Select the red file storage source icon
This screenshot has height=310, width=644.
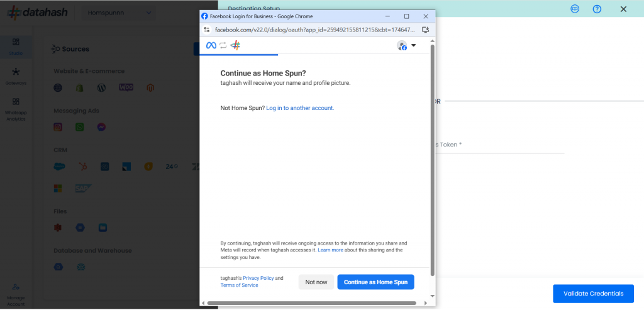tap(58, 228)
